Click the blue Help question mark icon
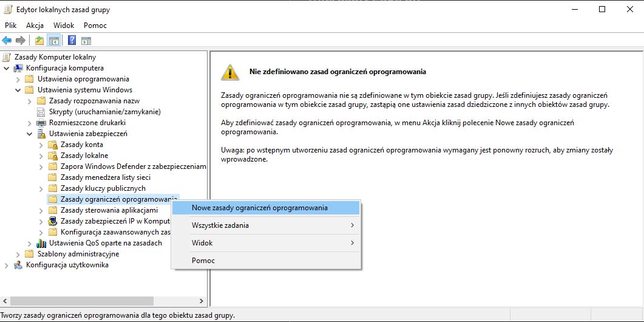The image size is (644, 322). click(72, 41)
